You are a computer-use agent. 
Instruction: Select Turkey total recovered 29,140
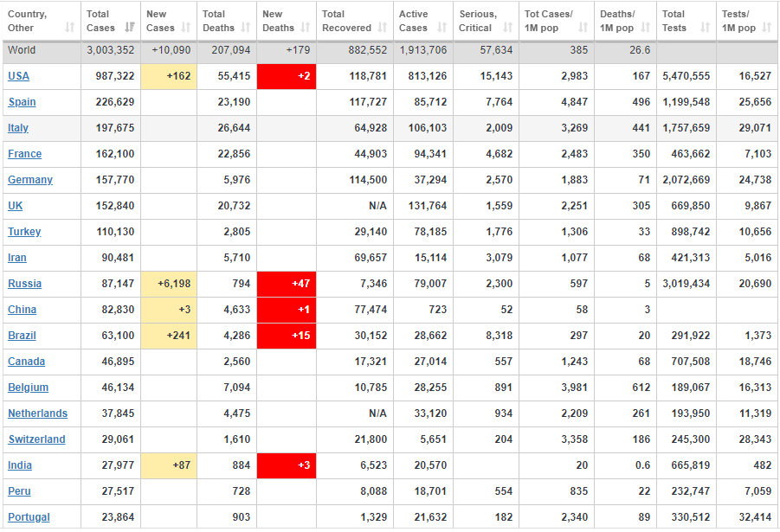(371, 232)
